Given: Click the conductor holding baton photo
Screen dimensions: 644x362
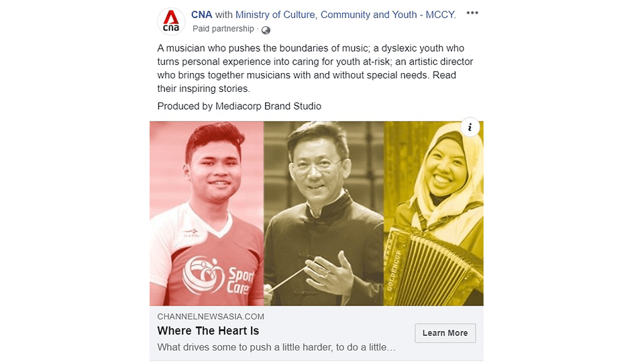Looking at the screenshot, I should (323, 213).
